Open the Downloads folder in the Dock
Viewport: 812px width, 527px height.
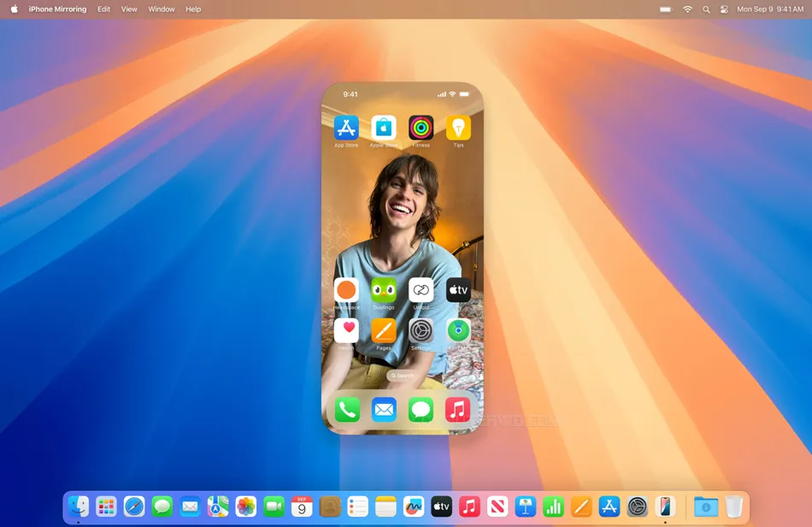pyautogui.click(x=706, y=506)
